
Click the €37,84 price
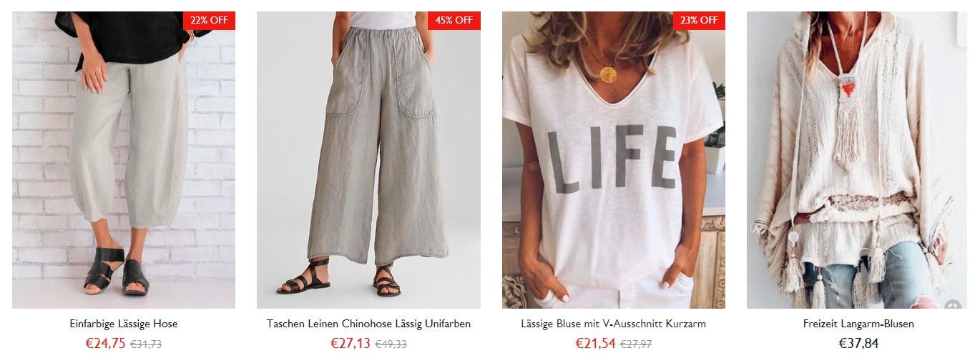click(858, 344)
